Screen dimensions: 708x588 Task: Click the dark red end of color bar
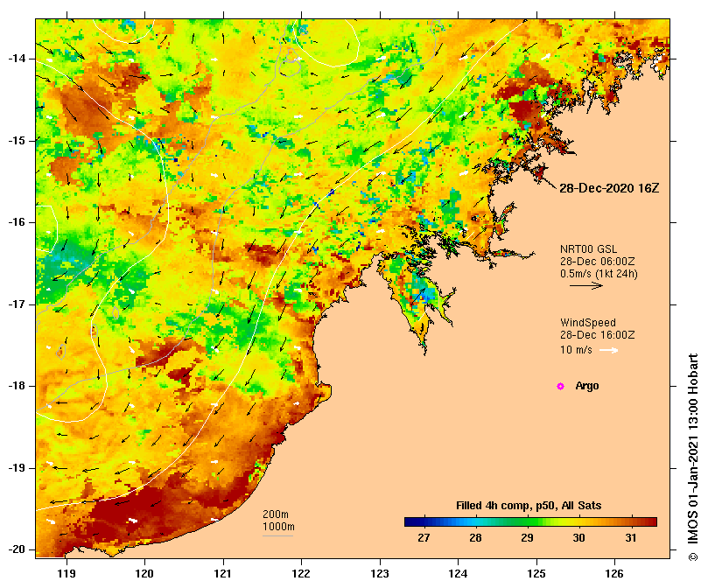click(x=652, y=522)
